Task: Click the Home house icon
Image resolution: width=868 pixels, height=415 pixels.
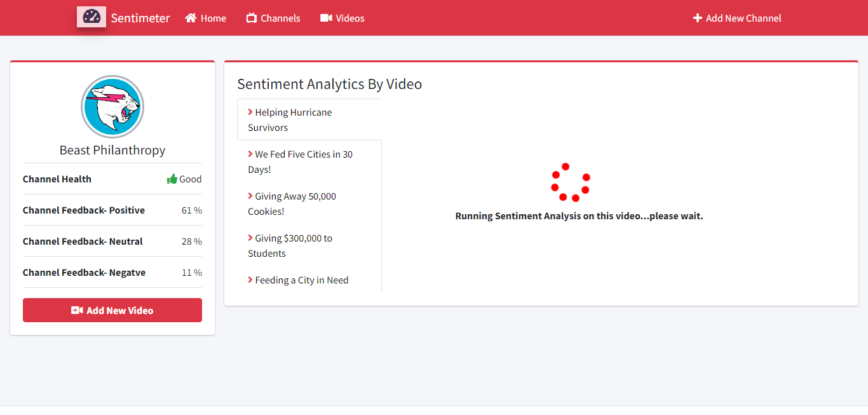Action: tap(191, 18)
